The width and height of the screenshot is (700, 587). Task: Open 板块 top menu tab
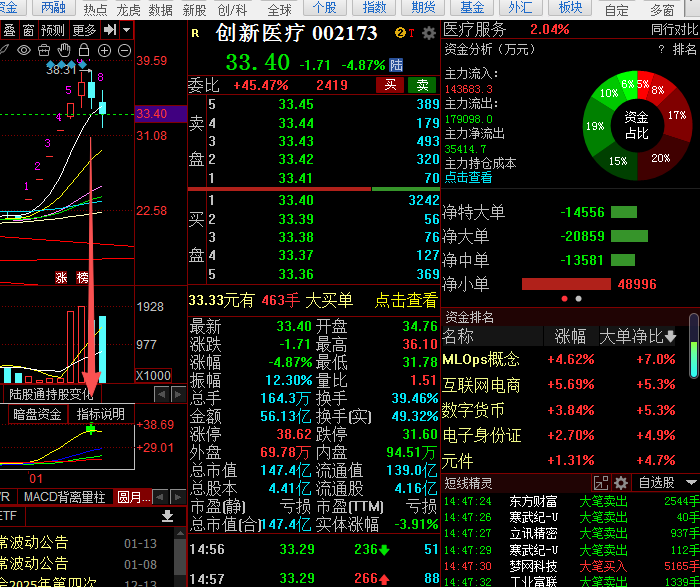pyautogui.click(x=570, y=8)
